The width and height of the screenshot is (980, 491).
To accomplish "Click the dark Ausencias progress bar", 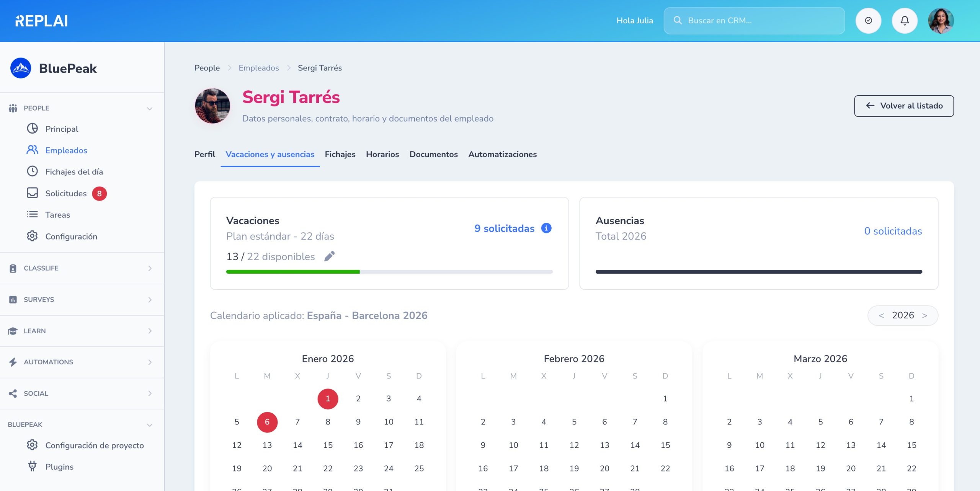I will (759, 272).
